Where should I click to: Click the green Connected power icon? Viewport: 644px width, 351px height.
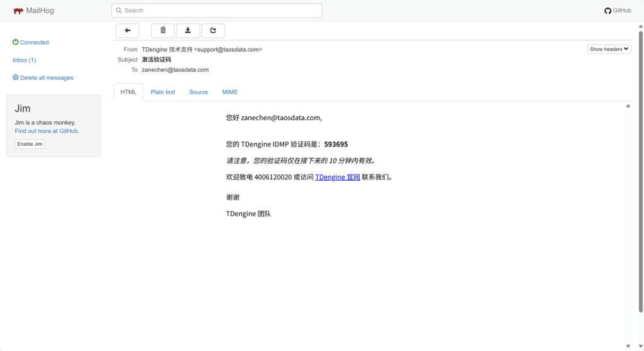click(x=16, y=42)
